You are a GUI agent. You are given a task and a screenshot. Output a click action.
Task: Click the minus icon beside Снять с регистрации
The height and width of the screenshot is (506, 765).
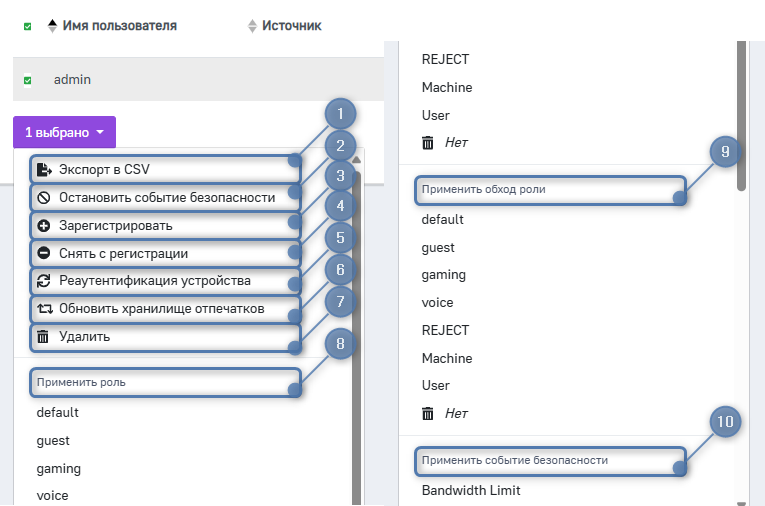(43, 254)
